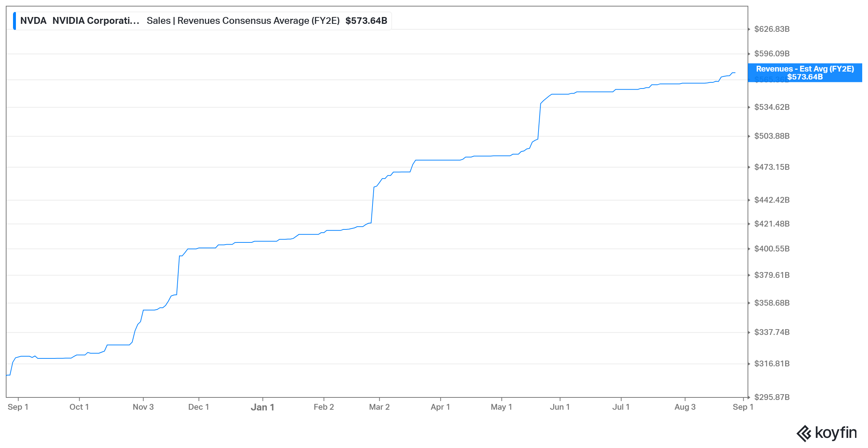Click the Apr 1 date label
The height and width of the screenshot is (448, 868).
441,407
